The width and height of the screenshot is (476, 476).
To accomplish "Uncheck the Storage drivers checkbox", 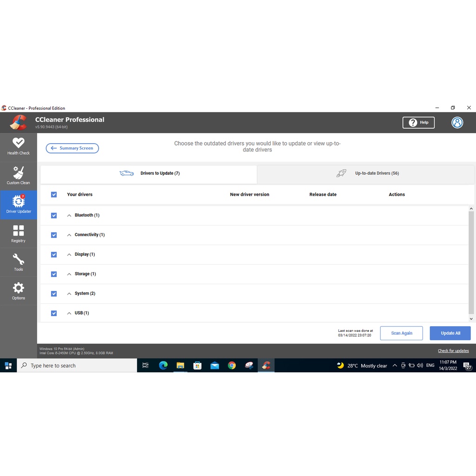I will [x=54, y=274].
